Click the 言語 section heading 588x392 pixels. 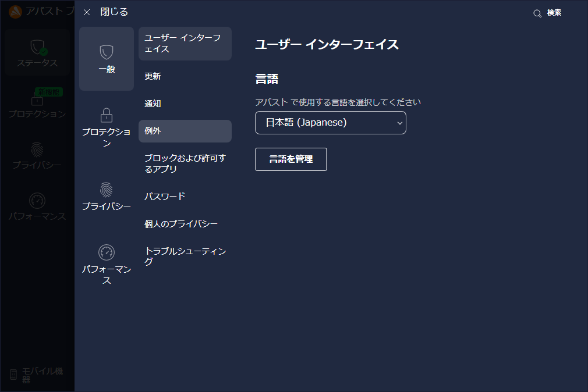tap(267, 79)
